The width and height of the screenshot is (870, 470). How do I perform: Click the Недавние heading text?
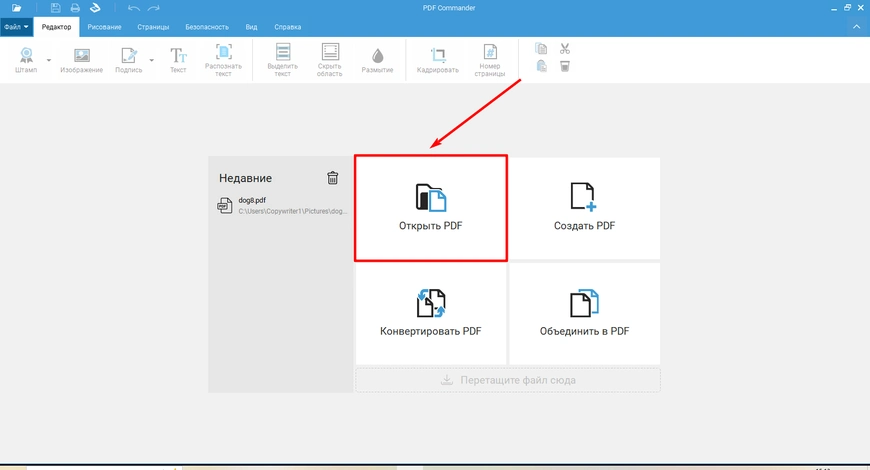(245, 178)
